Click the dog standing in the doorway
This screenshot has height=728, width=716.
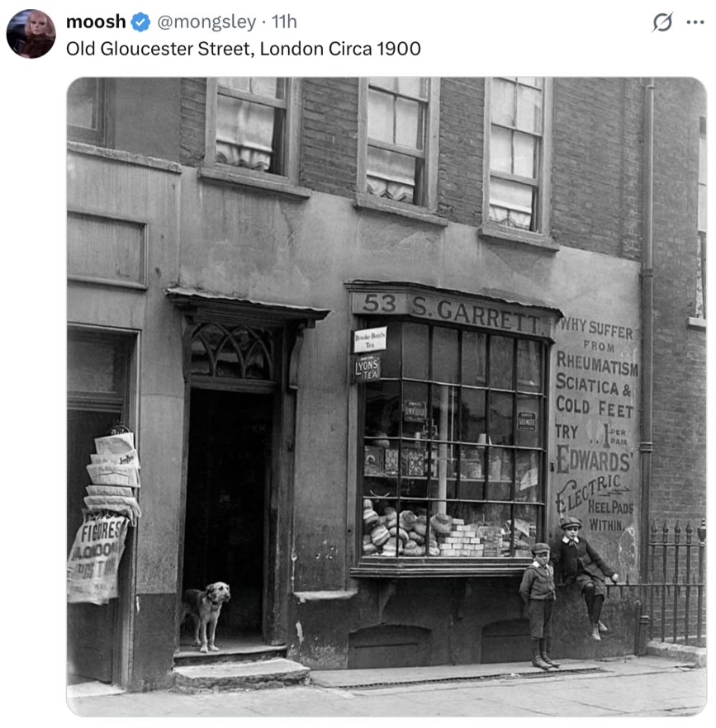pos(206,616)
